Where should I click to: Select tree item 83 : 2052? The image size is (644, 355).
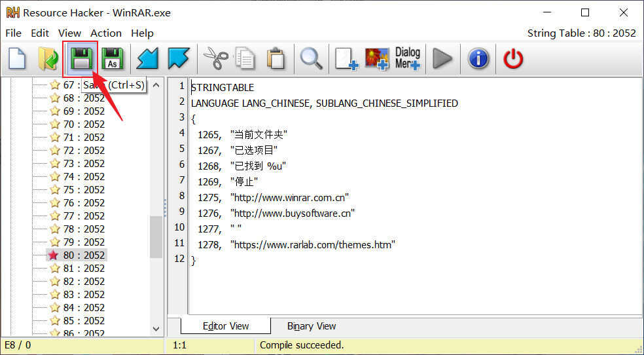click(x=84, y=295)
